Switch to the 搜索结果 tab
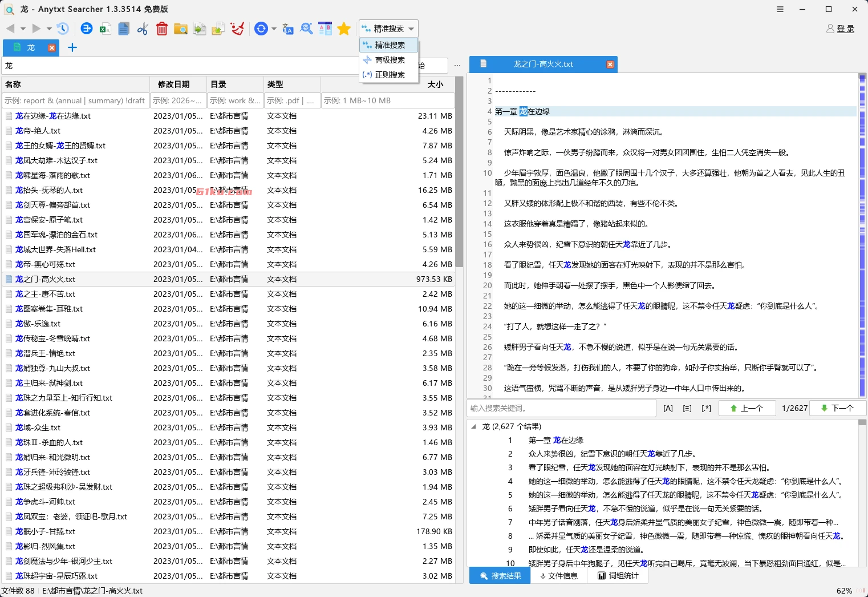 point(500,576)
